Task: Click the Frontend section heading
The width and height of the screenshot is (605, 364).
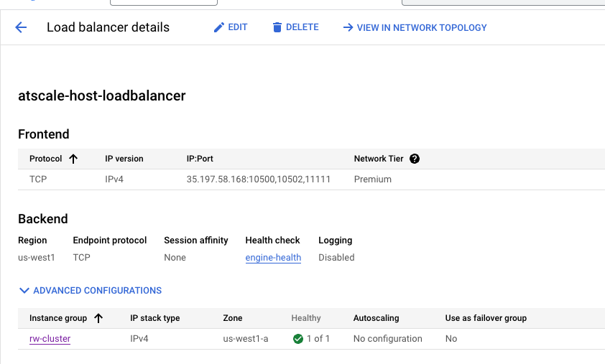Action: tap(44, 134)
